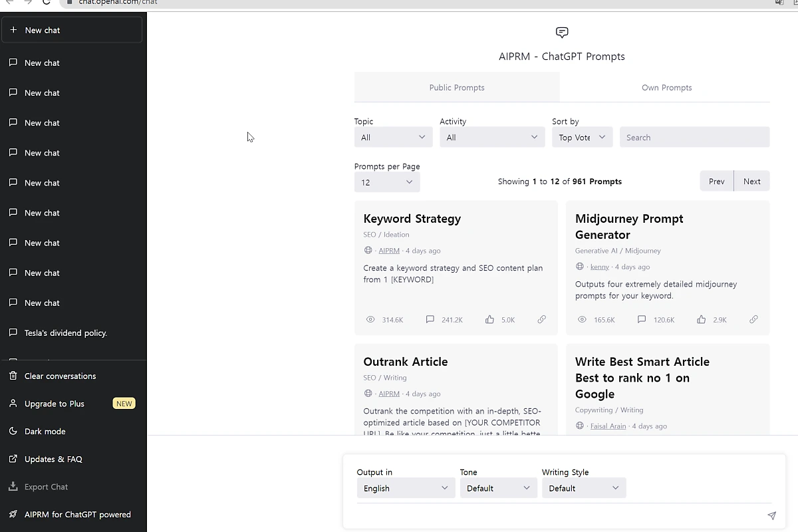Open the kenny author link
The image size is (798, 532).
(599, 267)
